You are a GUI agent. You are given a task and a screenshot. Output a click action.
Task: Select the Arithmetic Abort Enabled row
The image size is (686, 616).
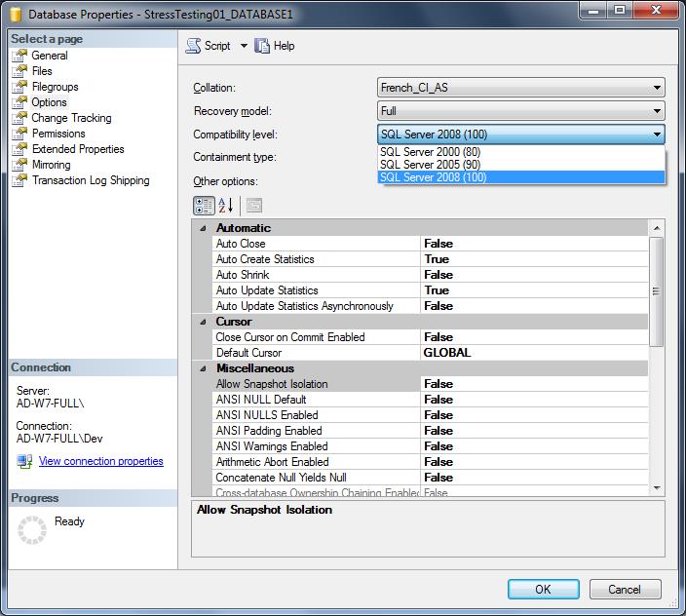430,462
